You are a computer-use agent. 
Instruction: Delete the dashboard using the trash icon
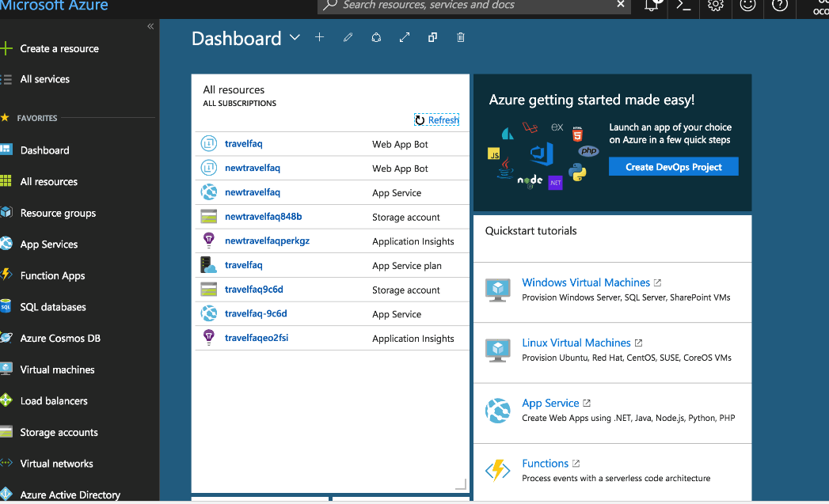(461, 37)
